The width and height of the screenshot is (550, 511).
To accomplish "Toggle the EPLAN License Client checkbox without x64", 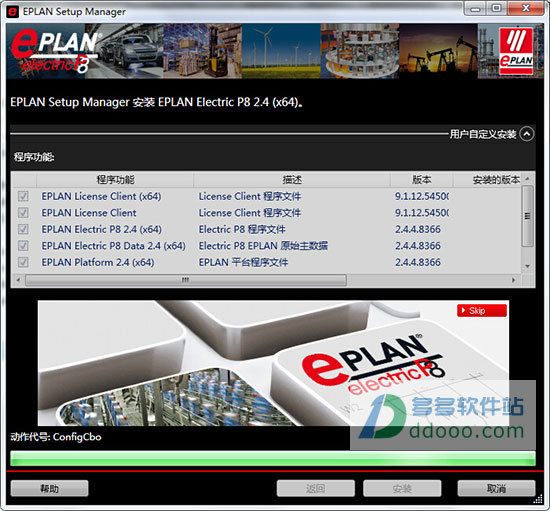I will pyautogui.click(x=23, y=213).
